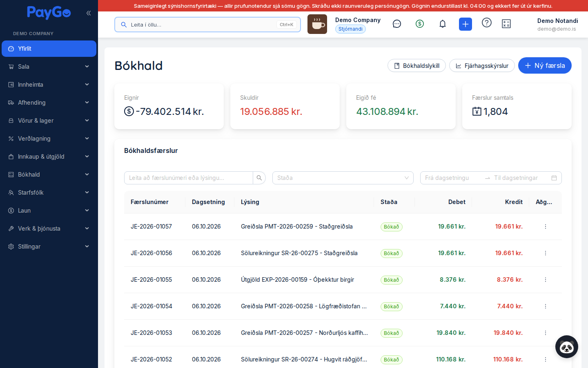Click the blue plus quick-add button
This screenshot has height=368, width=588.
coord(465,24)
